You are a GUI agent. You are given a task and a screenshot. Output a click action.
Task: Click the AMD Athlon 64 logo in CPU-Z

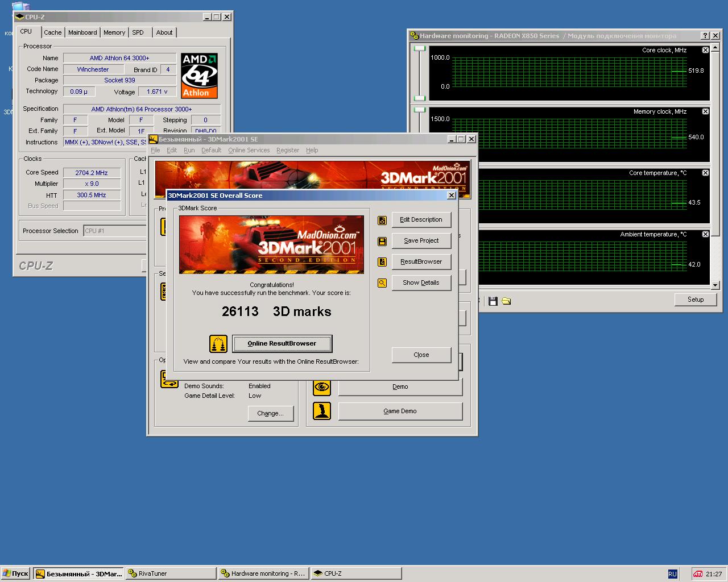199,76
